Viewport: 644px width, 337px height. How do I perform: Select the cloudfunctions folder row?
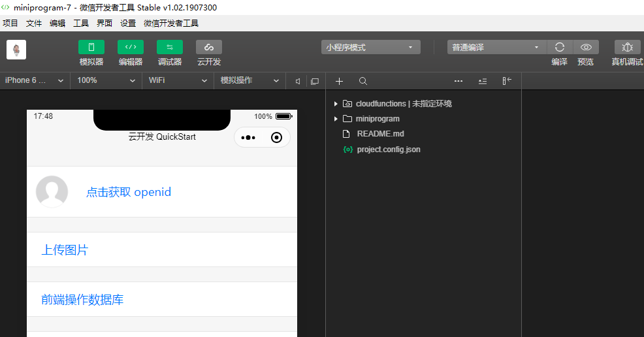[423, 104]
